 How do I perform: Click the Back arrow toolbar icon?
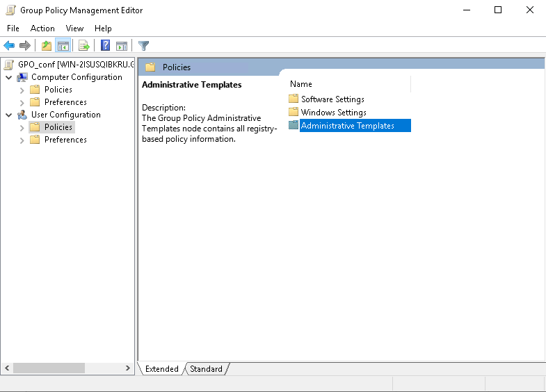9,46
